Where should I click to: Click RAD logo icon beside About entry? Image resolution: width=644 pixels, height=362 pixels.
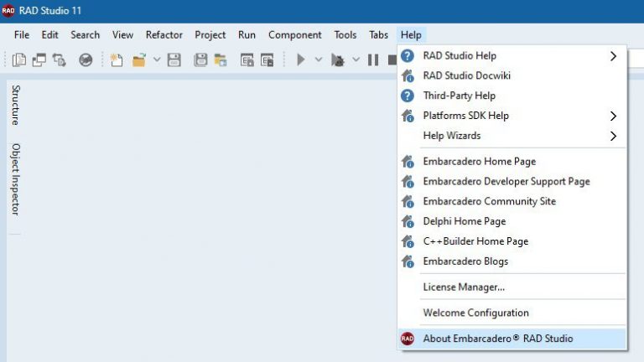(x=408, y=339)
